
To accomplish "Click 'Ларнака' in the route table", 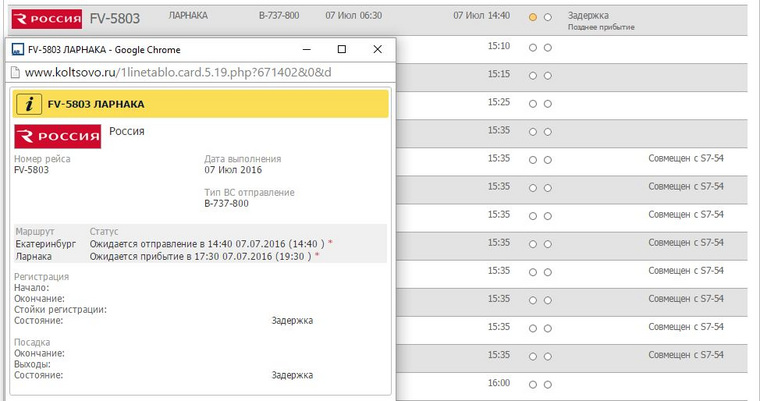I will (x=33, y=257).
